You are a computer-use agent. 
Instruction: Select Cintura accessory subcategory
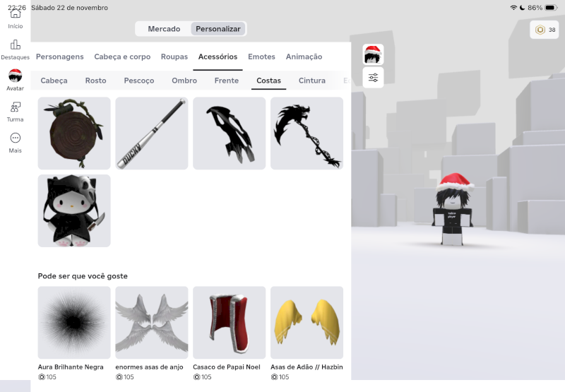[312, 81]
